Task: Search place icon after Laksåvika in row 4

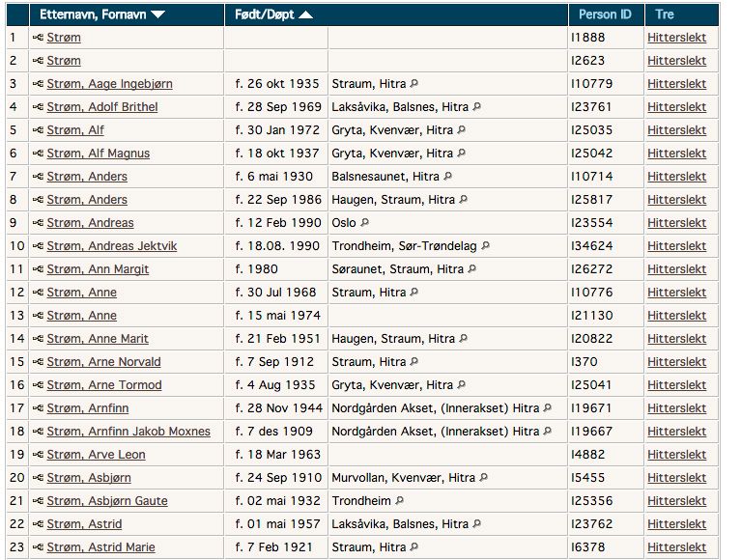Action: click(477, 107)
